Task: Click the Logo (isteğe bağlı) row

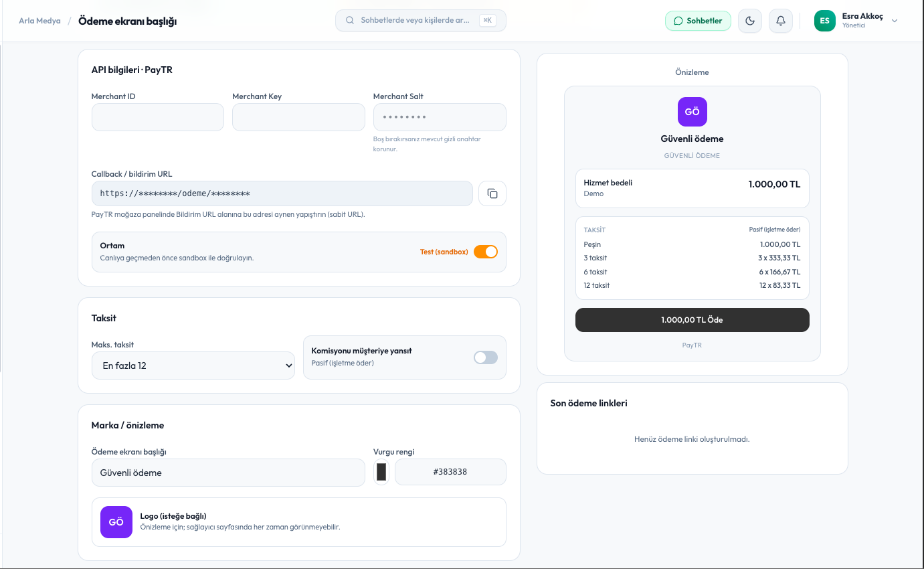Action: tap(299, 522)
